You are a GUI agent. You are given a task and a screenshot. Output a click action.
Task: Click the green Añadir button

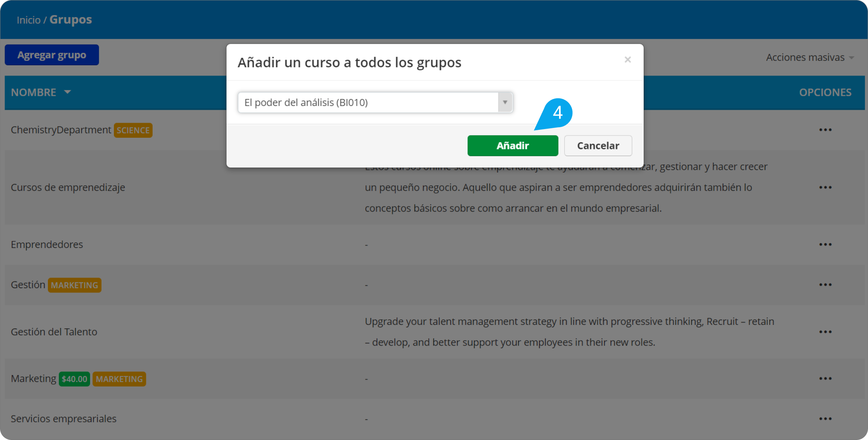point(512,146)
